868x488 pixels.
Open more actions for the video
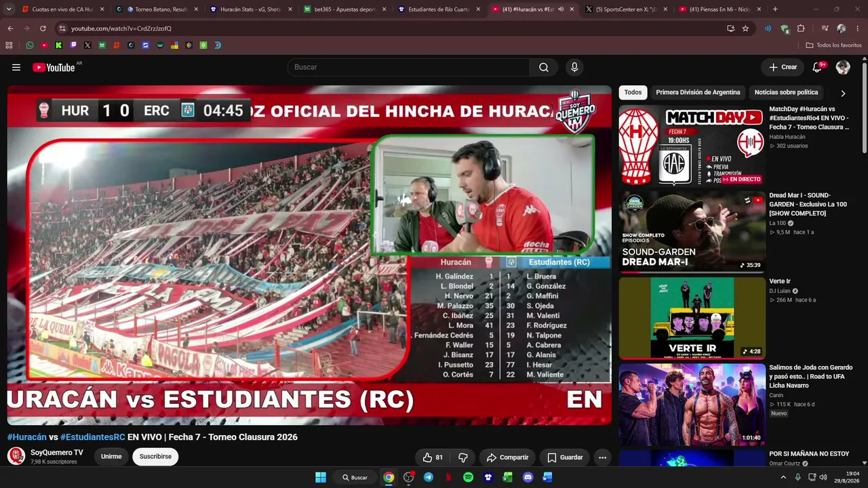coord(602,457)
